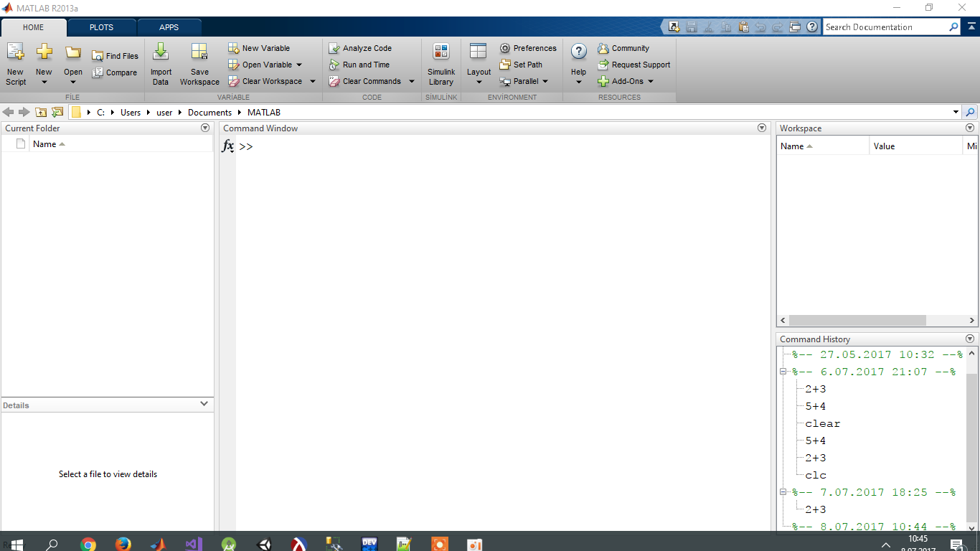
Task: Select 'clear' in Command History
Action: (822, 424)
